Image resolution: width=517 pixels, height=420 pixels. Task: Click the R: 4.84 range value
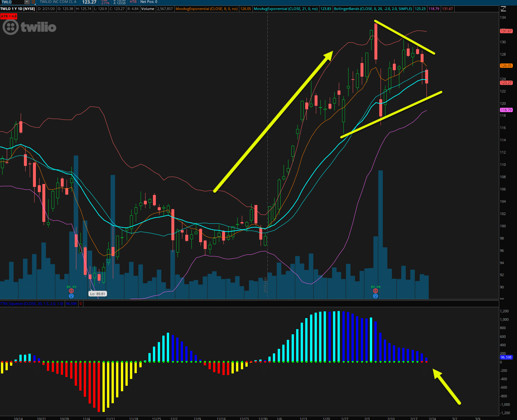133,9
